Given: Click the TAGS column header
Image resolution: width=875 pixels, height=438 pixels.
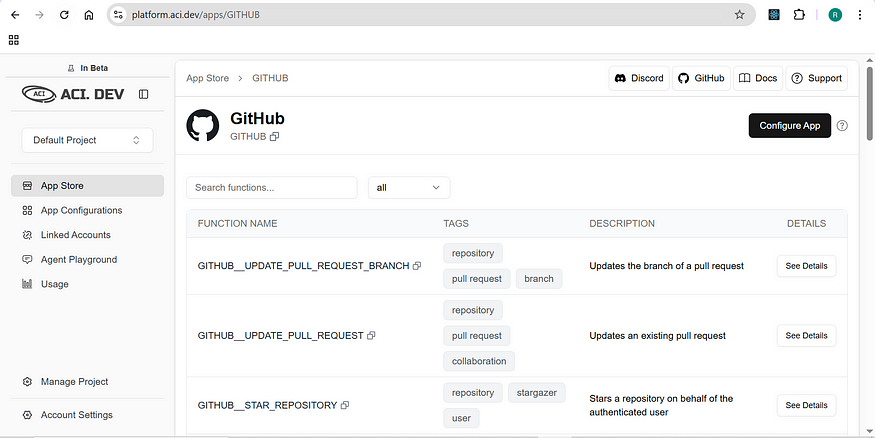Looking at the screenshot, I should click(x=456, y=224).
